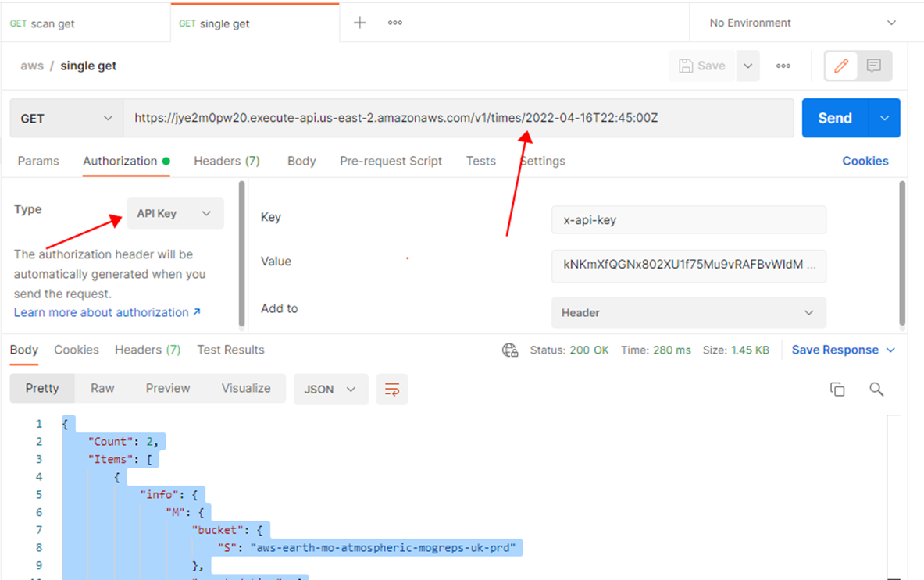Click the Key field x-api-key
Image resolution: width=924 pixels, height=580 pixels.
pyautogui.click(x=689, y=220)
